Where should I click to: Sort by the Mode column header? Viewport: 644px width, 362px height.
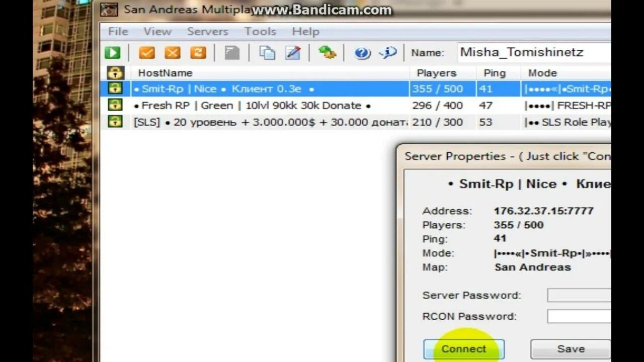tap(566, 73)
